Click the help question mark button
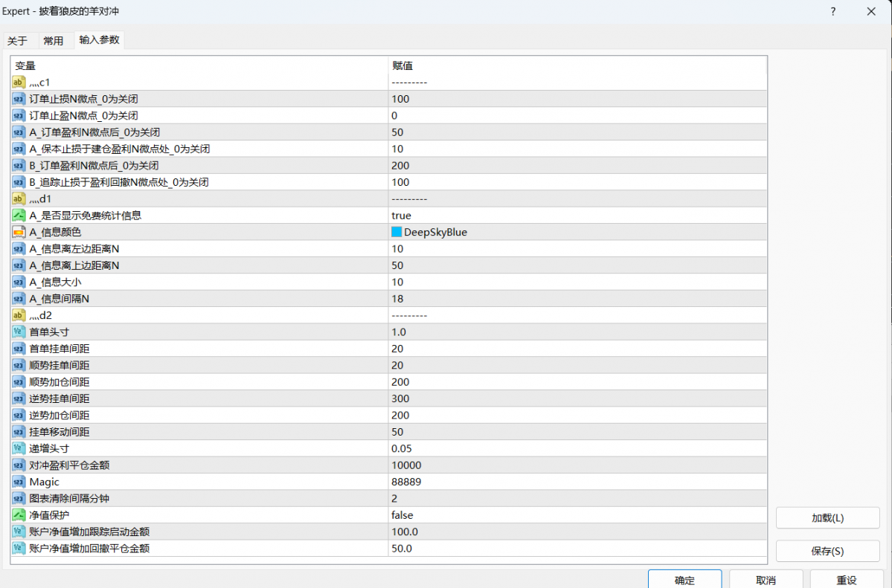Image resolution: width=892 pixels, height=588 pixels. pos(832,11)
